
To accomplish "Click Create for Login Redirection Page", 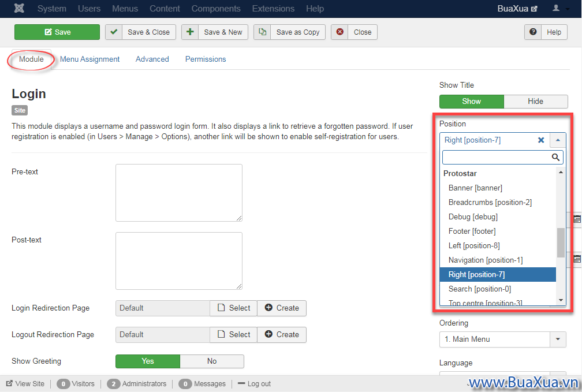I will point(282,308).
